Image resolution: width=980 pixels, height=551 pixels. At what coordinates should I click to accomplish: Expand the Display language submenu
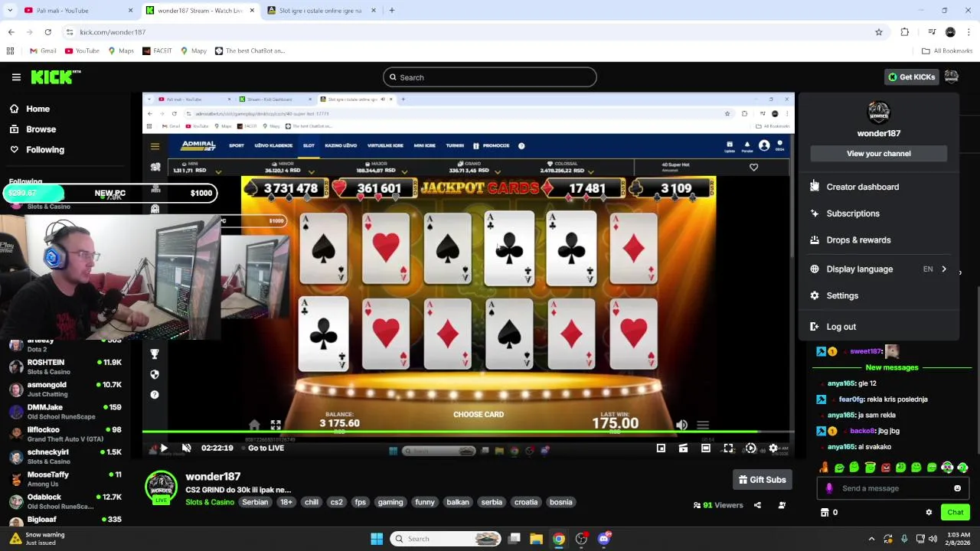click(x=878, y=269)
